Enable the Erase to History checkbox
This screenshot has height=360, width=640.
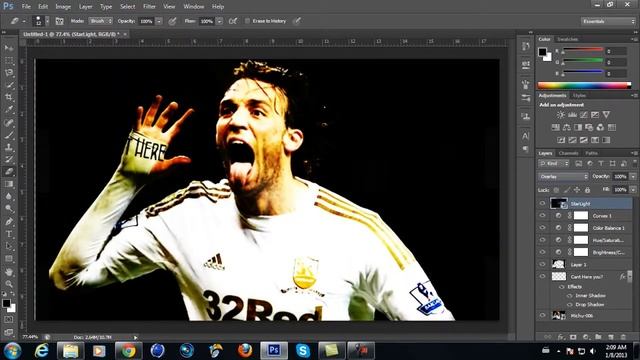pyautogui.click(x=247, y=21)
